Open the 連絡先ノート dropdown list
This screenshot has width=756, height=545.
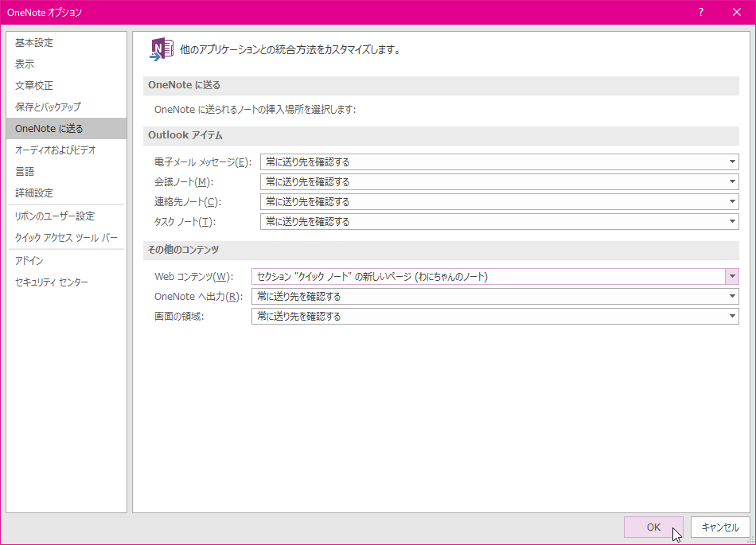[500, 201]
